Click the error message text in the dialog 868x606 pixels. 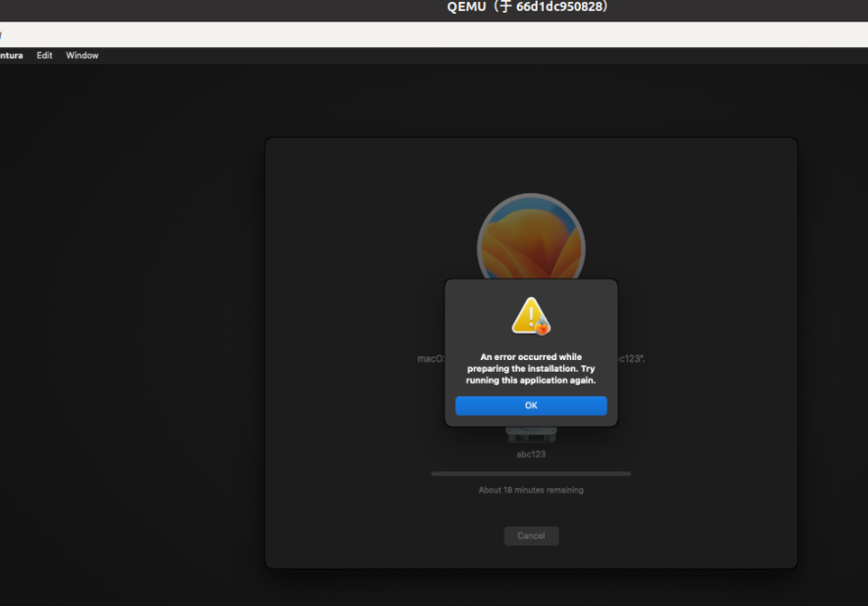coord(531,368)
